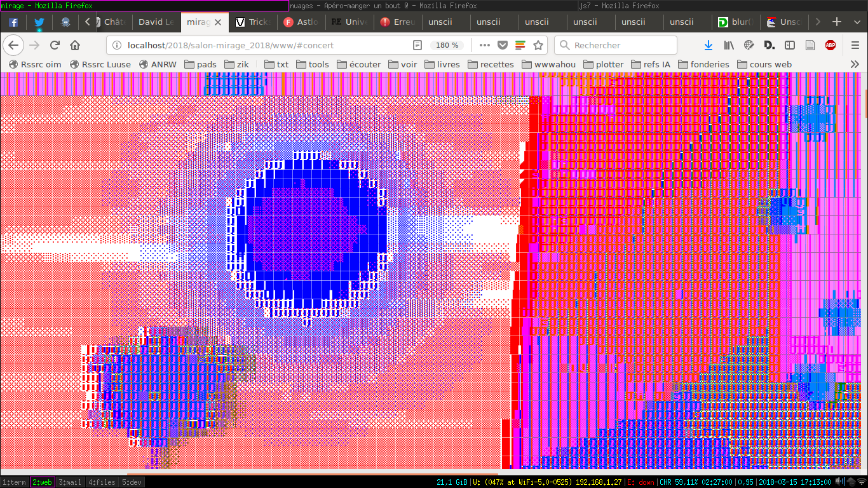Toggle the sidebar panel button
The image size is (868, 488).
click(790, 45)
